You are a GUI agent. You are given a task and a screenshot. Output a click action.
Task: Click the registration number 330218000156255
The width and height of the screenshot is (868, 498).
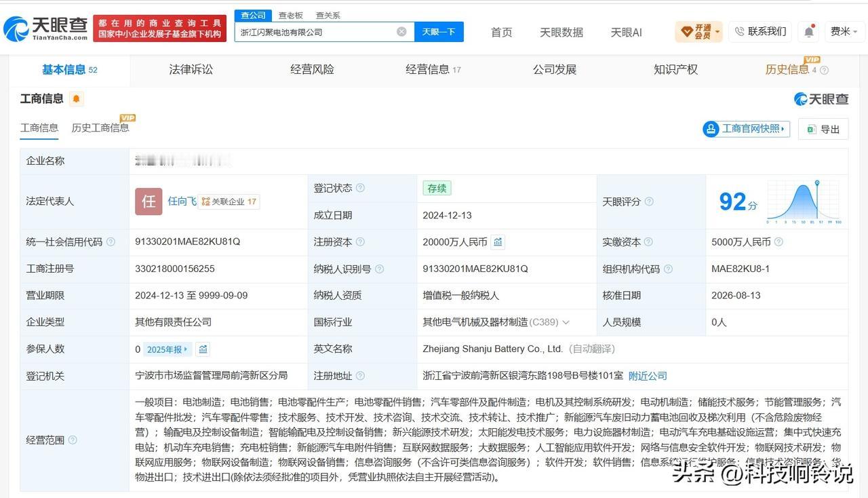click(175, 269)
